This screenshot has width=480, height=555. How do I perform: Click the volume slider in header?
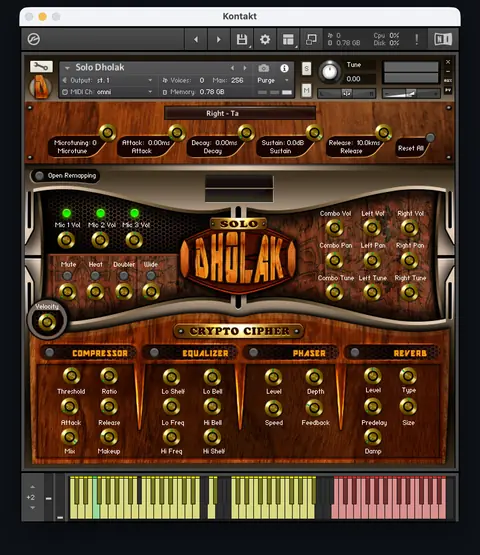(x=411, y=93)
